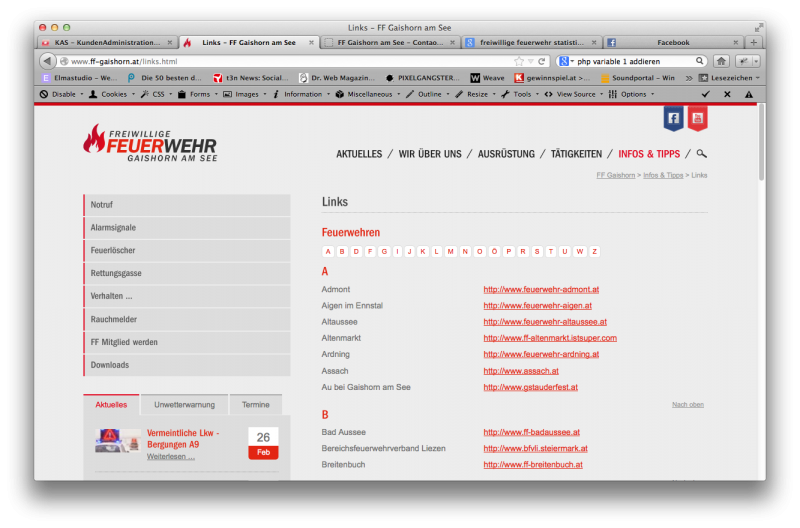
Task: Reload the page with the refresh icon
Action: [542, 61]
